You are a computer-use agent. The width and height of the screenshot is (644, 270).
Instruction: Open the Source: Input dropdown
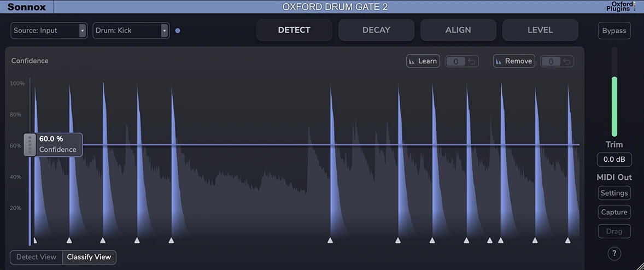(x=49, y=31)
